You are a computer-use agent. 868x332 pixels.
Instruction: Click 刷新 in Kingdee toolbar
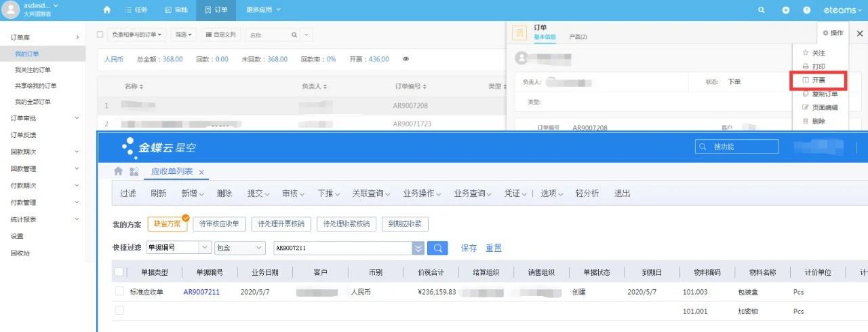point(159,193)
